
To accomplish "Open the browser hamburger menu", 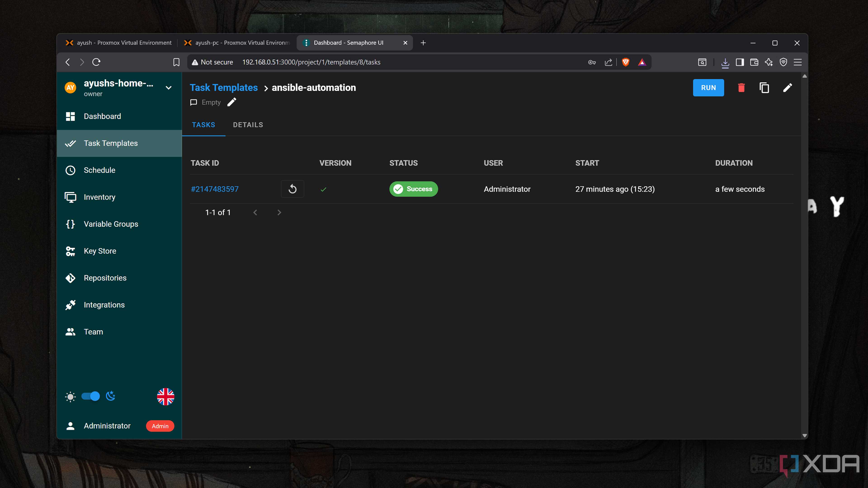I will click(x=797, y=62).
